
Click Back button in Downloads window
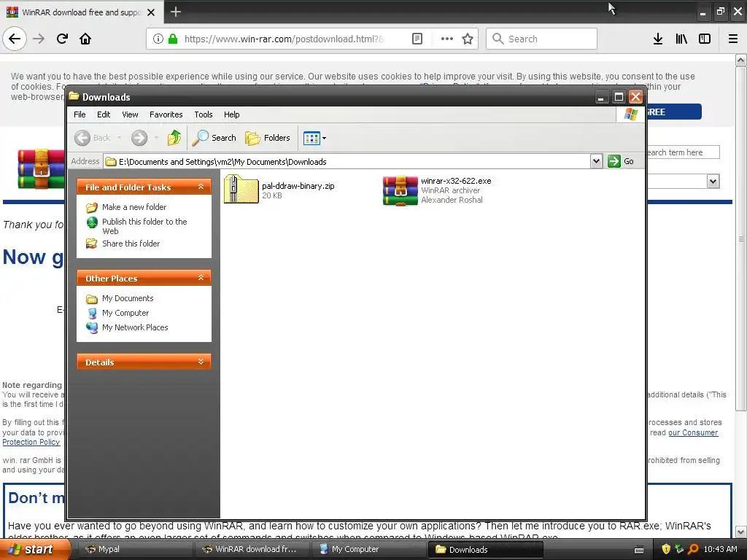93,138
